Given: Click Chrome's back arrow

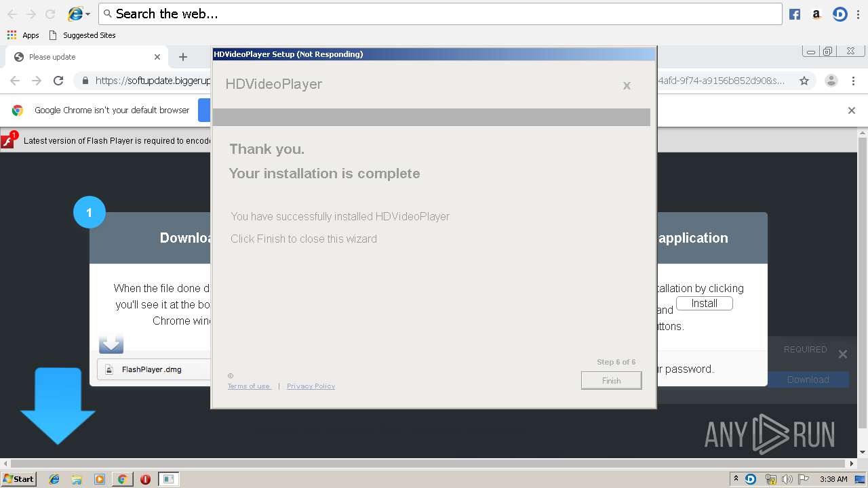Looking at the screenshot, I should [x=15, y=81].
